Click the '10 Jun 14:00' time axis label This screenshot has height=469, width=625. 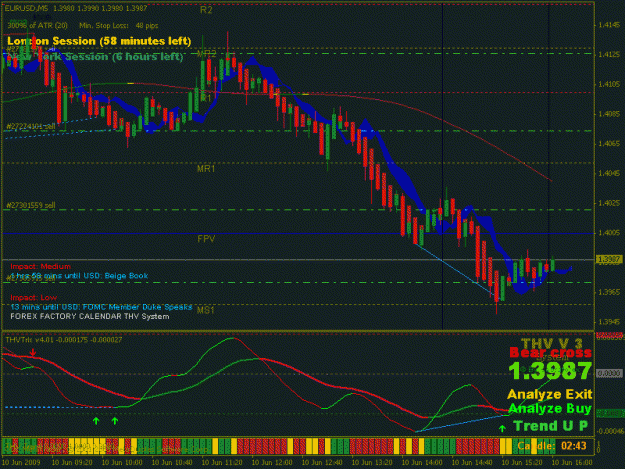click(x=422, y=462)
